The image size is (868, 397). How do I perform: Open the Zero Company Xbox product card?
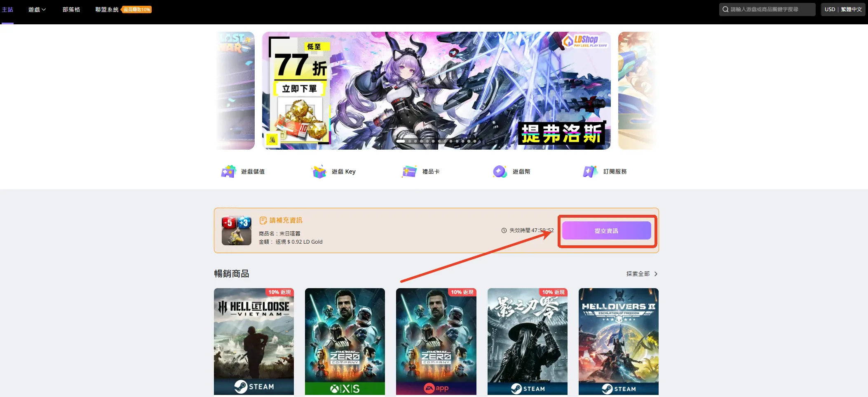coord(345,341)
